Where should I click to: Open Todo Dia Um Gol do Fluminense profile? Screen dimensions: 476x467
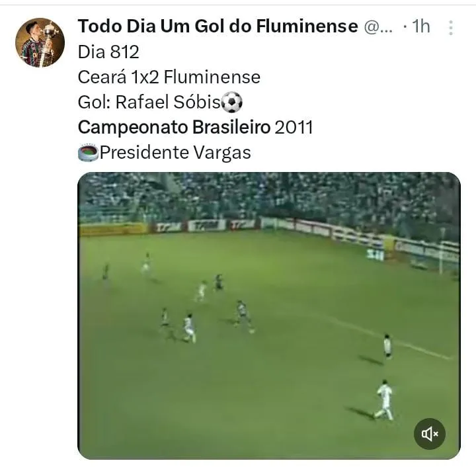[x=218, y=26]
